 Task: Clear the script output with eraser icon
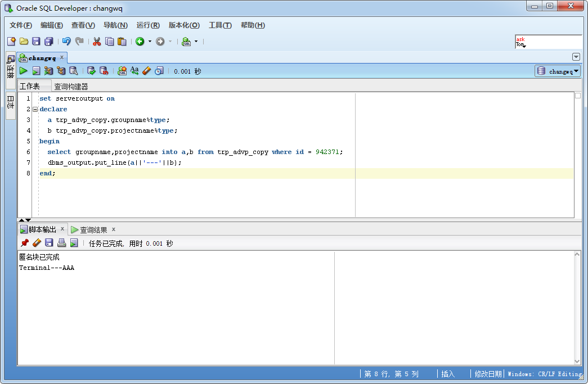37,243
